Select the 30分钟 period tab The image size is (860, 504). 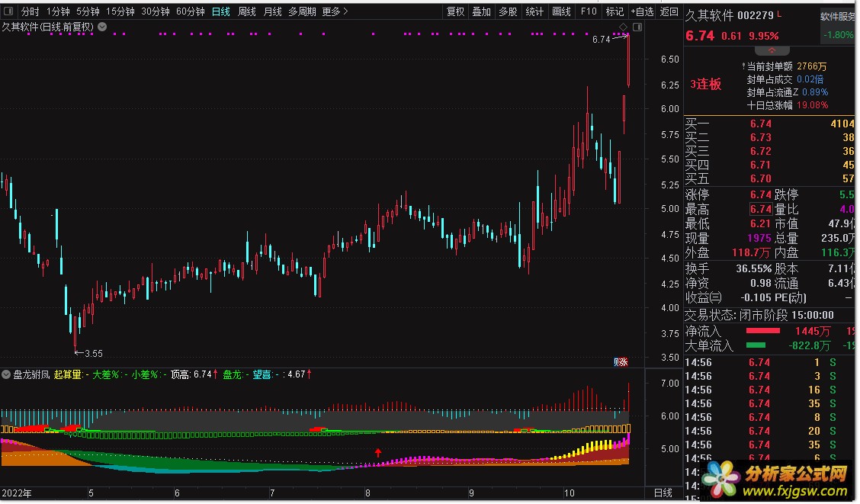click(156, 11)
